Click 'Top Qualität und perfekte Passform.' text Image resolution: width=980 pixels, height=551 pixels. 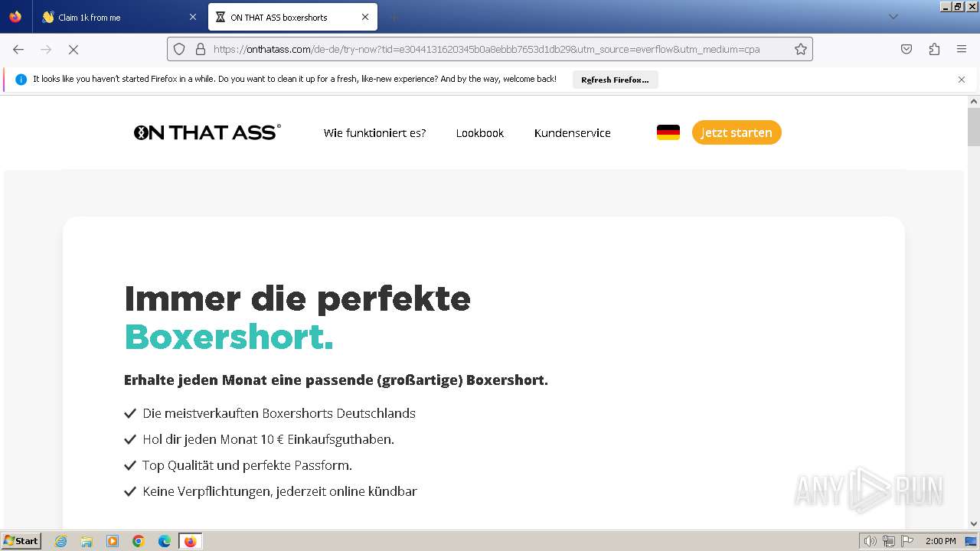pyautogui.click(x=247, y=465)
